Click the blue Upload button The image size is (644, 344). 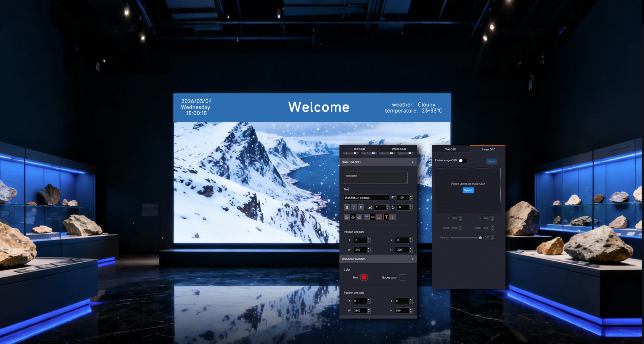click(x=468, y=190)
